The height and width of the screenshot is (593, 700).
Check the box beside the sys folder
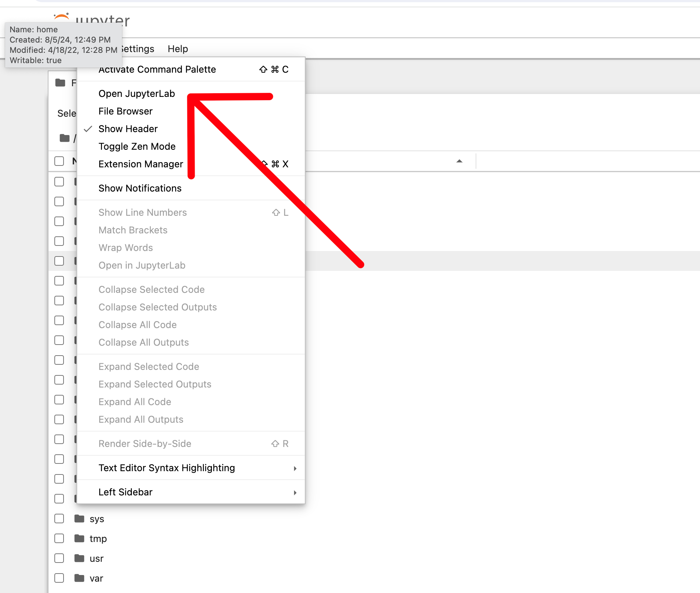[x=59, y=519]
